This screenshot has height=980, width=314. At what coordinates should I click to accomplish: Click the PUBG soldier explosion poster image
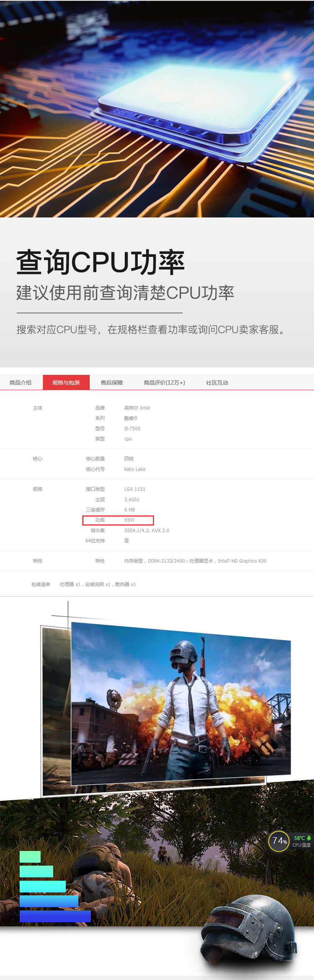click(x=181, y=704)
